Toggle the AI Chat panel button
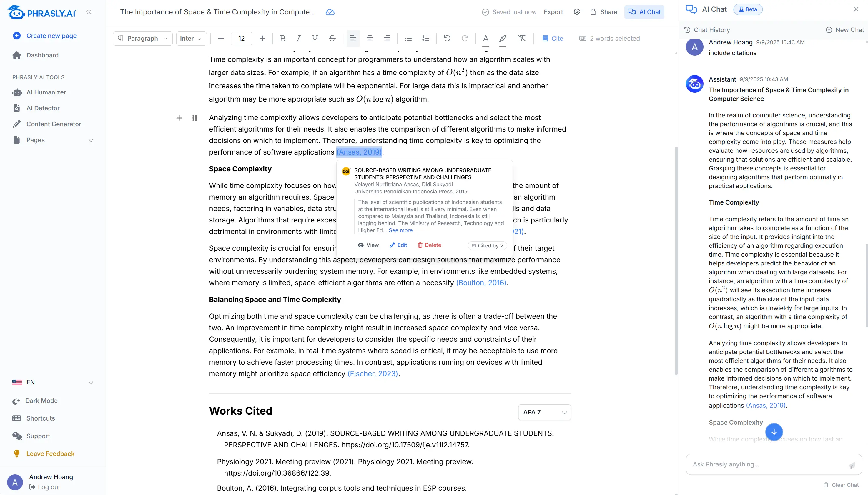 (644, 12)
